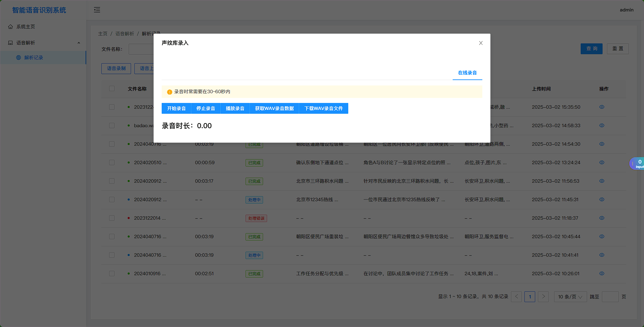Click the 跳至 page jump input
This screenshot has width=644, height=327.
[x=610, y=297]
